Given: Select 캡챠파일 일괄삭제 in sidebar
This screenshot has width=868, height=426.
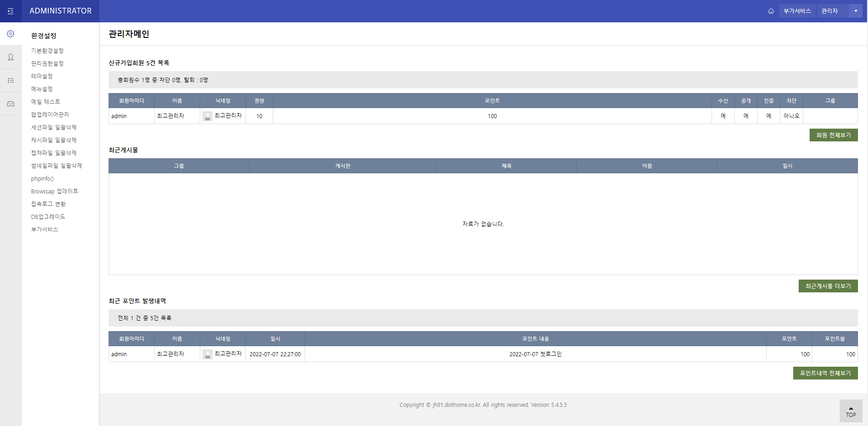Looking at the screenshot, I should click(x=54, y=153).
